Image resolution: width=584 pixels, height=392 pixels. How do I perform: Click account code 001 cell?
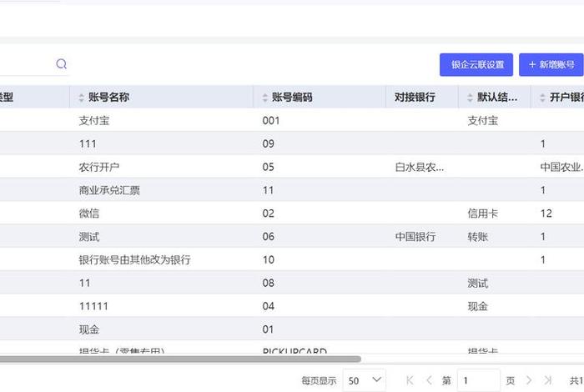(x=271, y=121)
